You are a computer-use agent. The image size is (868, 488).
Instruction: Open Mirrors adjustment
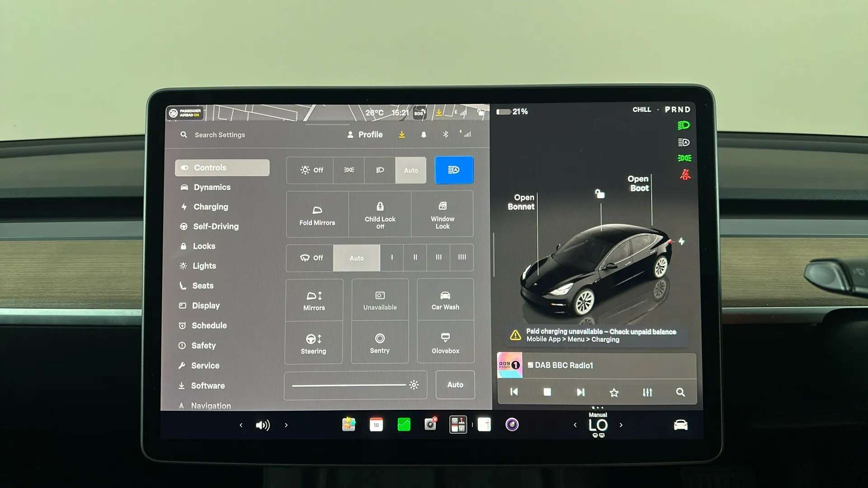[314, 300]
